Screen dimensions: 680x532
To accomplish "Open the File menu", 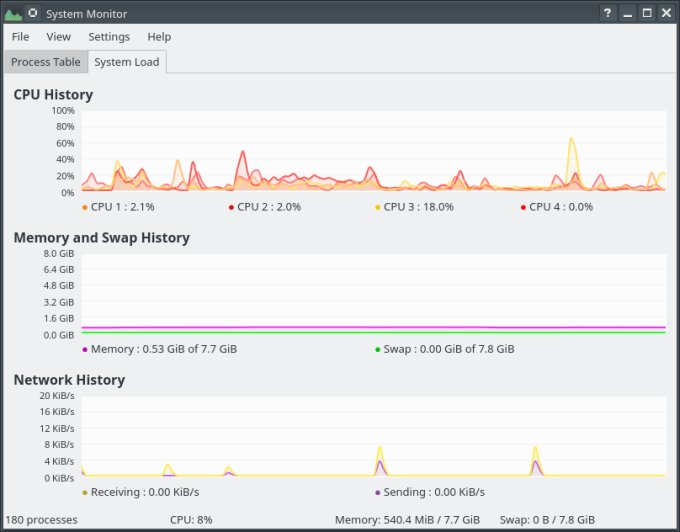I will pyautogui.click(x=20, y=37).
